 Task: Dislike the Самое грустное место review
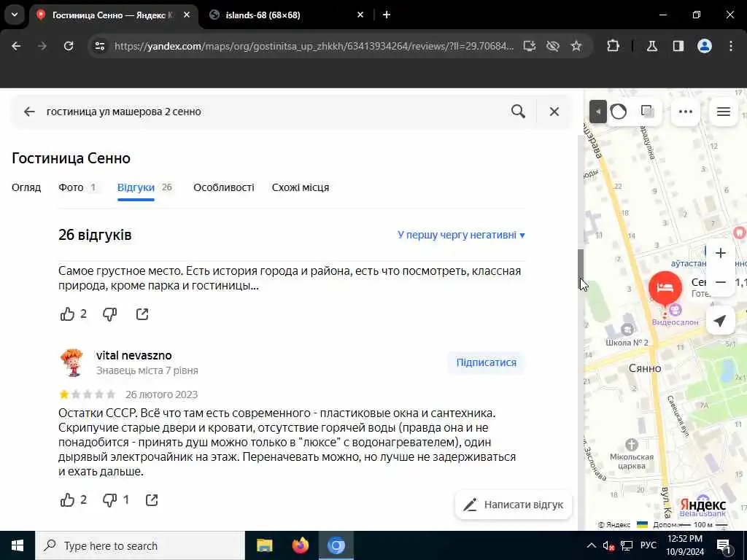[110, 314]
